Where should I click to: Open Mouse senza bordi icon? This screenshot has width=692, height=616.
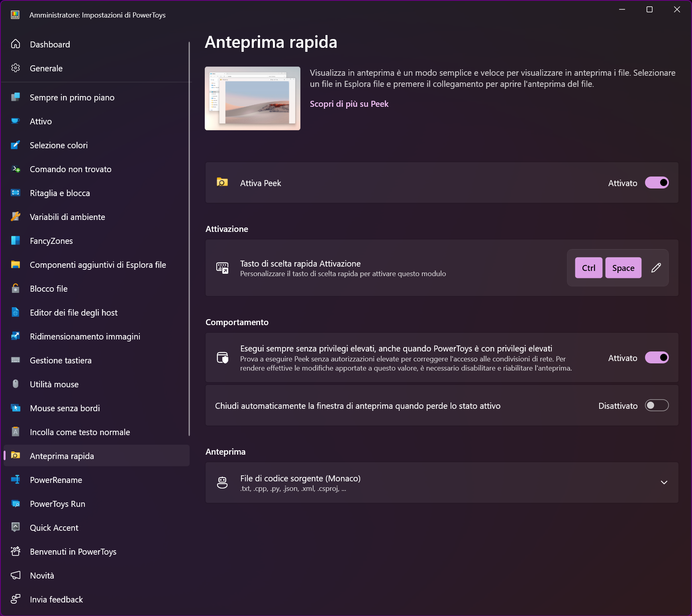pos(16,408)
